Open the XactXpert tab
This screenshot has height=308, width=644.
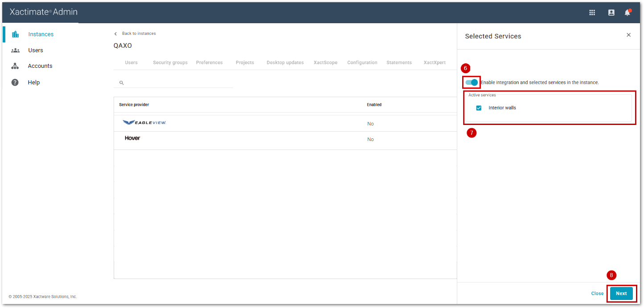point(435,63)
